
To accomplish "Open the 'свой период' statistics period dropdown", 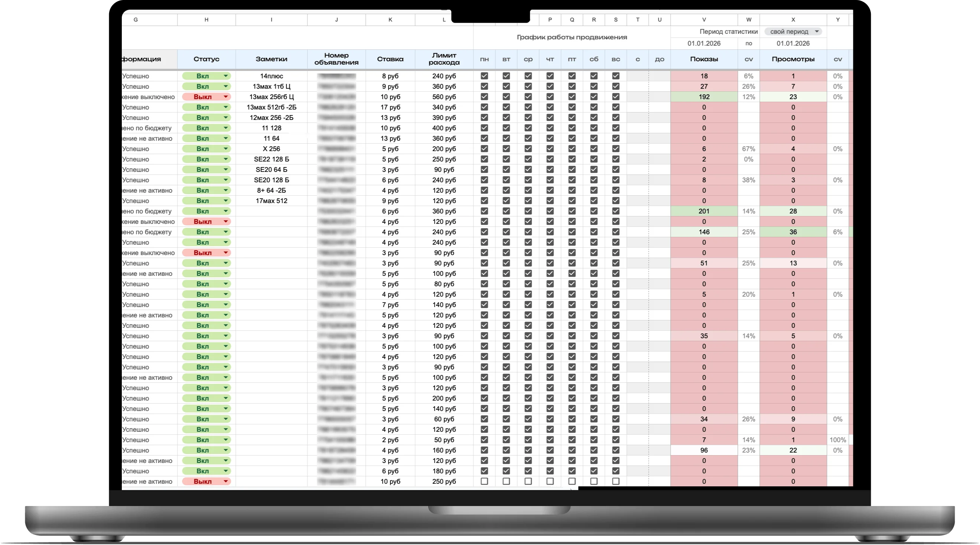I will (x=793, y=32).
